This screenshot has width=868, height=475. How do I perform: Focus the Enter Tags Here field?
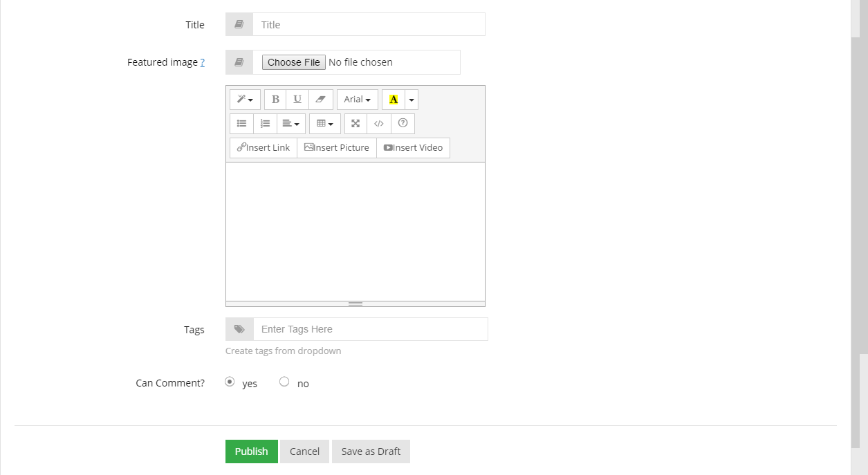370,329
